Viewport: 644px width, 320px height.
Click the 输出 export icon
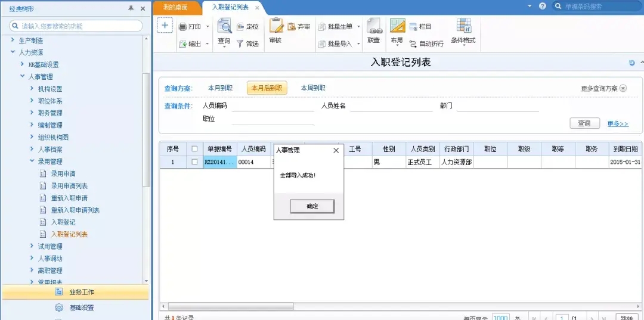(x=183, y=44)
